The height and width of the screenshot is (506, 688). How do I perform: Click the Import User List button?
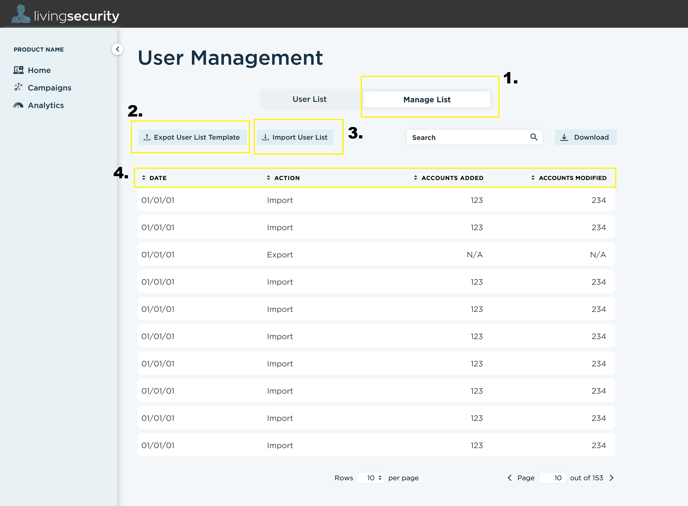click(295, 137)
